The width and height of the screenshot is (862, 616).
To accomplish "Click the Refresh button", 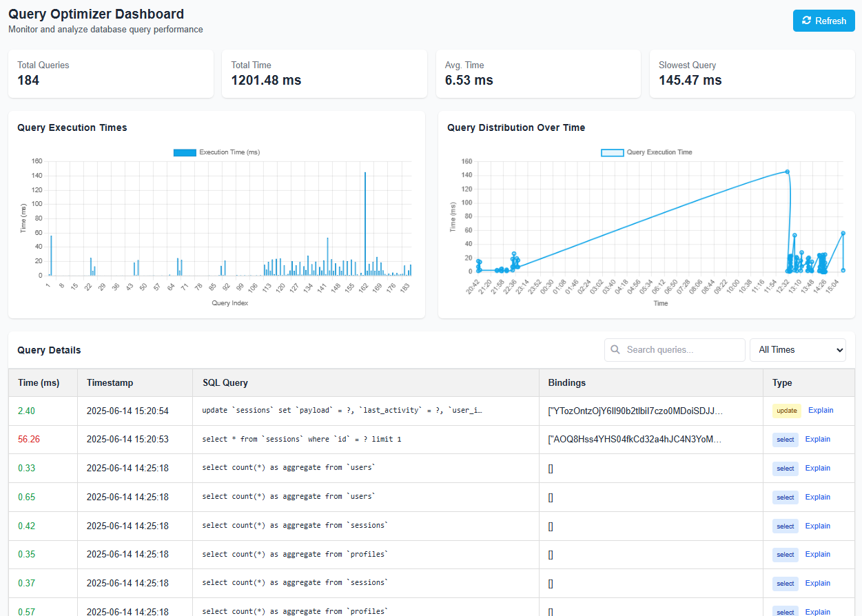I will (x=823, y=21).
